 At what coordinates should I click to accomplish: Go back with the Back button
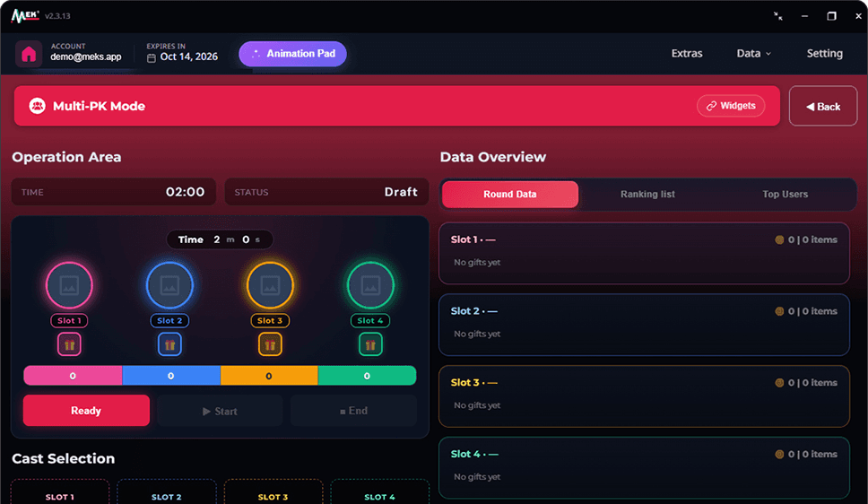pos(822,107)
